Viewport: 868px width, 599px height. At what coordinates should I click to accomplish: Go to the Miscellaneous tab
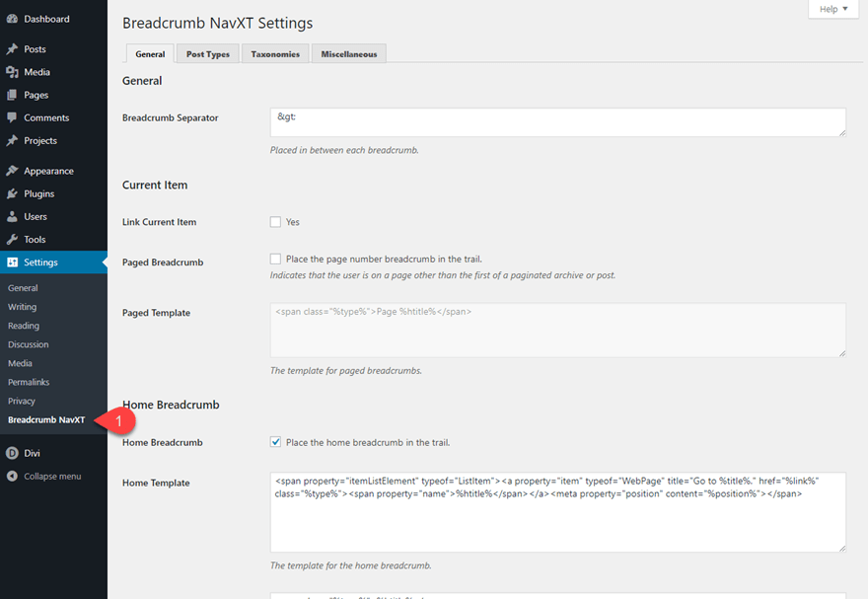348,54
